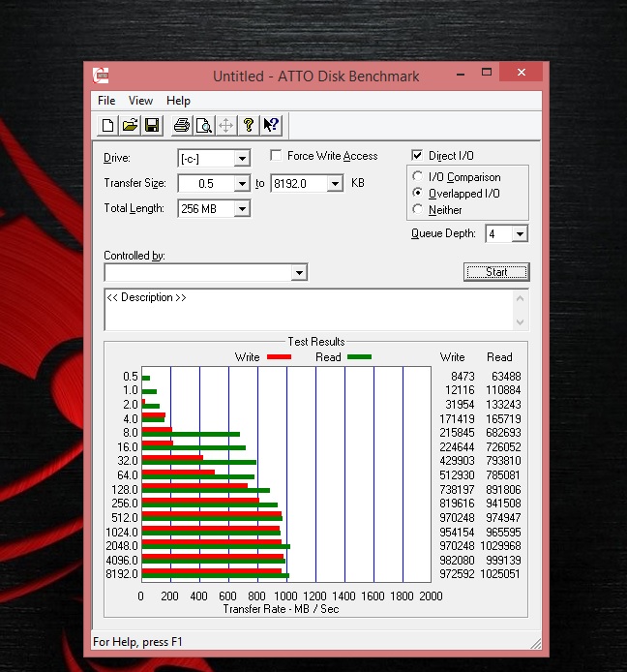Open the Drive dropdown showing [-c-]
The image size is (627, 672).
pos(242,159)
